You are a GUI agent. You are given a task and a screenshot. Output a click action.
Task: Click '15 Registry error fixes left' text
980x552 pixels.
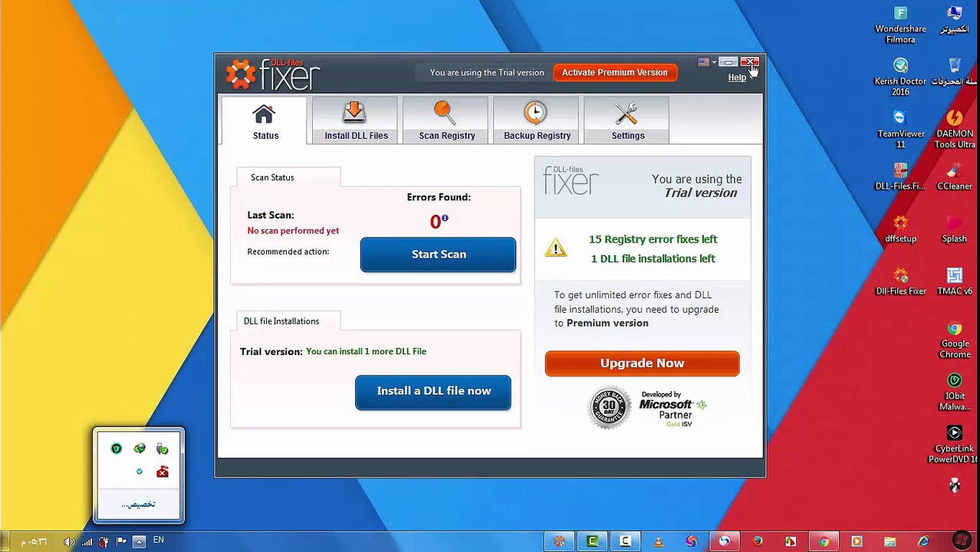pyautogui.click(x=653, y=239)
